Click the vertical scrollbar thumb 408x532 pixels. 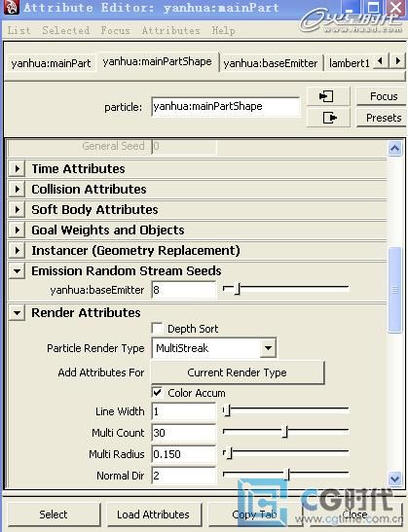pos(394,290)
